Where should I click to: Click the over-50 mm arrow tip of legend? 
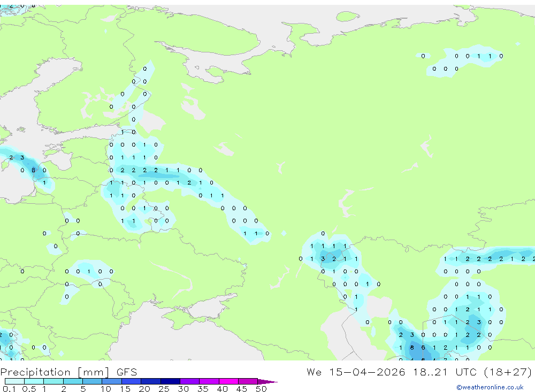[268, 382]
